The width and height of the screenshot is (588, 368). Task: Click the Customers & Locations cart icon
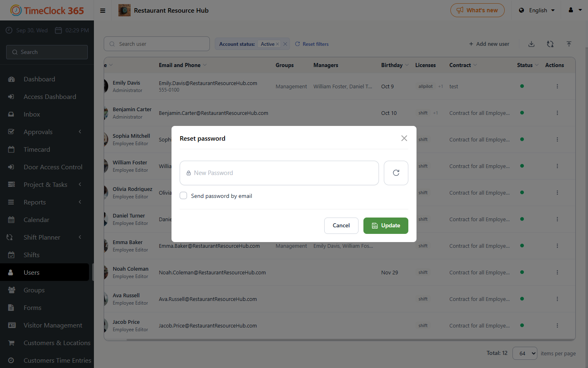pyautogui.click(x=11, y=343)
